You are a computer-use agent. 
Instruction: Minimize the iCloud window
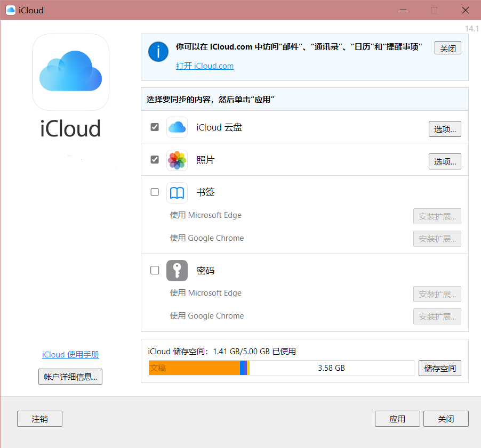(403, 10)
